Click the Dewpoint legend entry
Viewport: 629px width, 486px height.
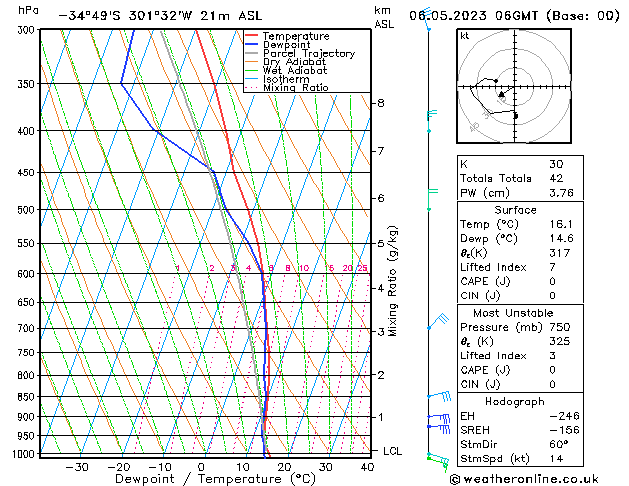coord(286,45)
